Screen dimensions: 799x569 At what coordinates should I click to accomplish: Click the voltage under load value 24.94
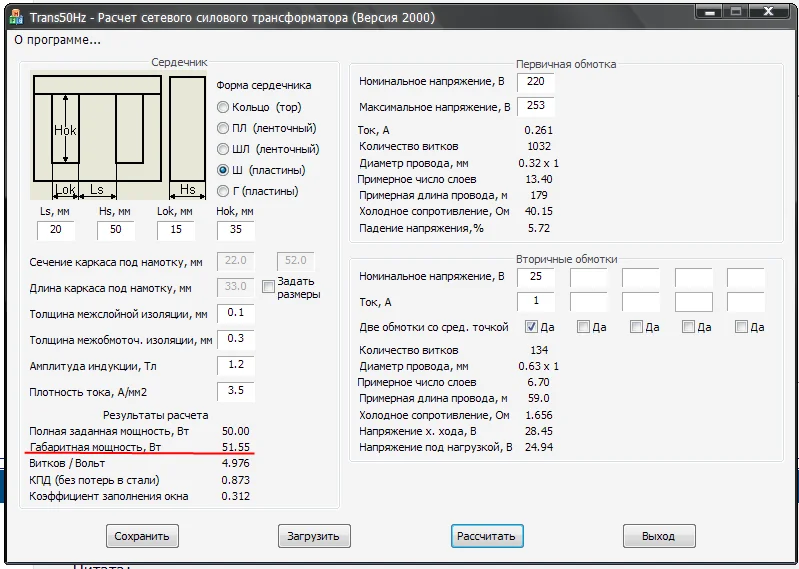coord(539,447)
